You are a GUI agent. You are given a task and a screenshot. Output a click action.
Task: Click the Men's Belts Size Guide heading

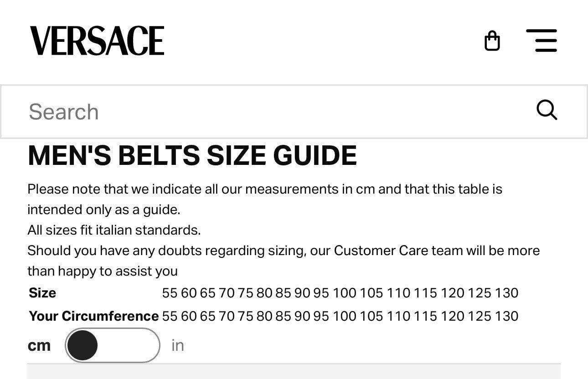coord(192,156)
